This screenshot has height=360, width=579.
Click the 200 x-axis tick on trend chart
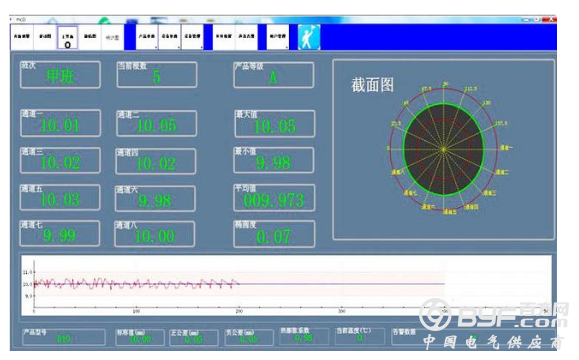pyautogui.click(x=239, y=311)
